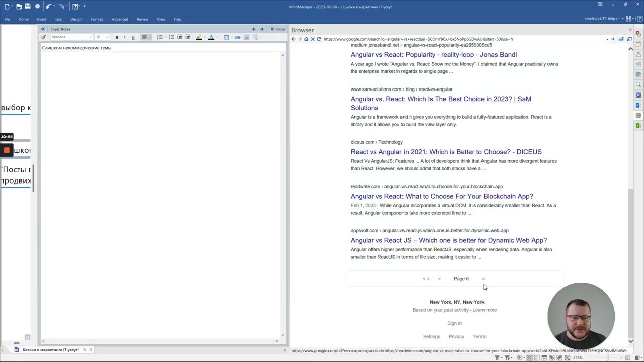Go to next search results page arrow
This screenshot has height=362, width=644.
pos(484,279)
